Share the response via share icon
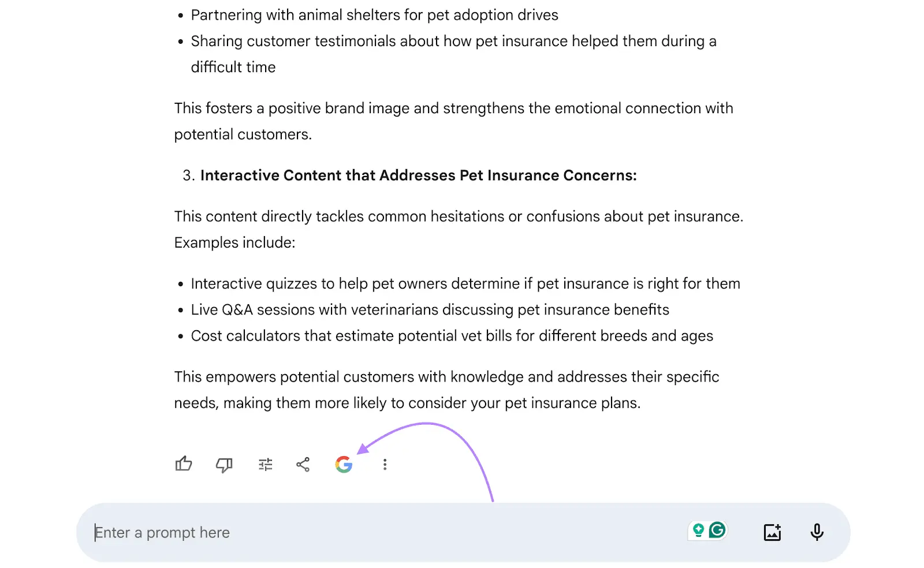Viewport: 924px width, 568px height. click(x=303, y=465)
